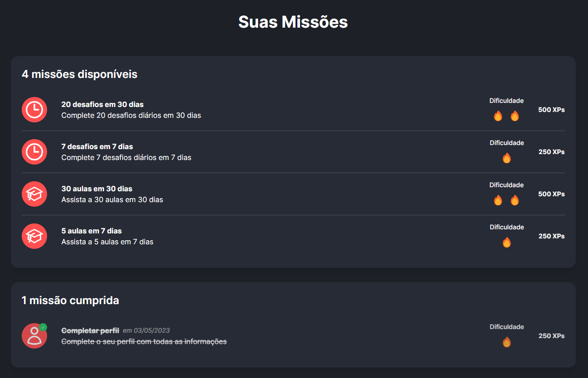Image resolution: width=588 pixels, height=378 pixels.
Task: Click the struck-through 'Completar perfil' title
Action: click(90, 330)
